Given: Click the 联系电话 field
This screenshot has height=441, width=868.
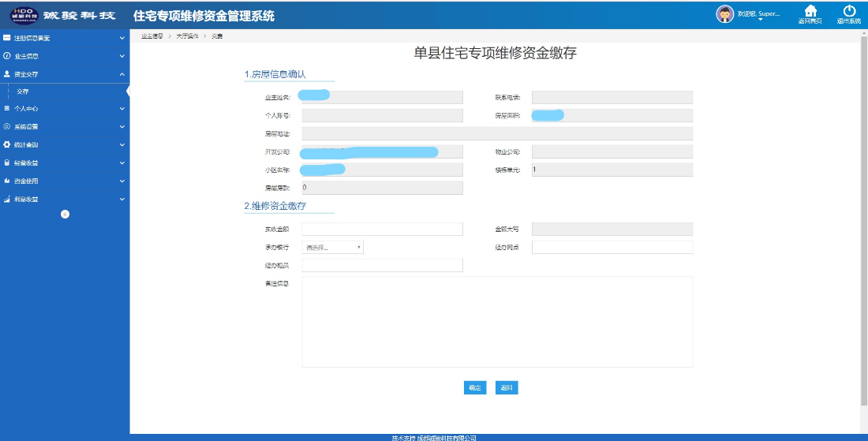Looking at the screenshot, I should tap(612, 97).
